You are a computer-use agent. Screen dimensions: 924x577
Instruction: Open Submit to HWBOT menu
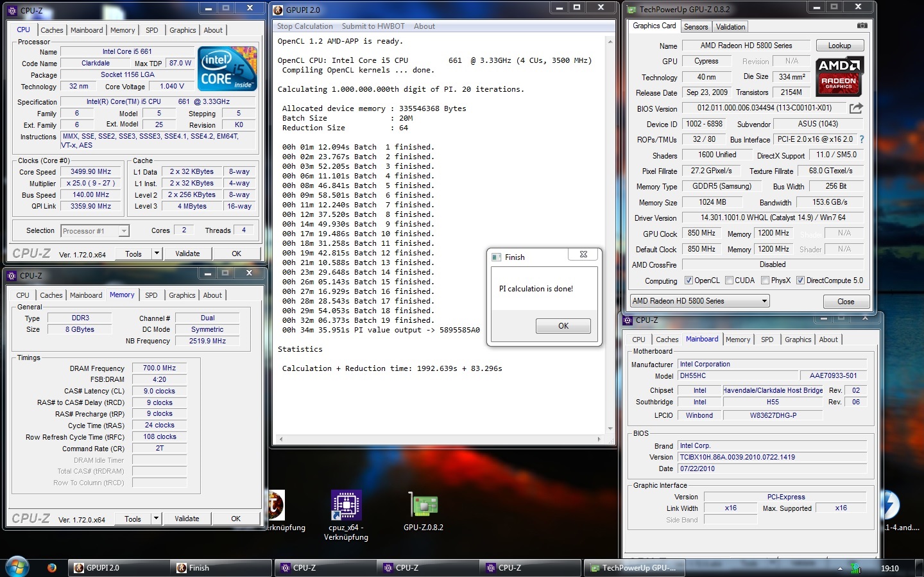coord(373,26)
